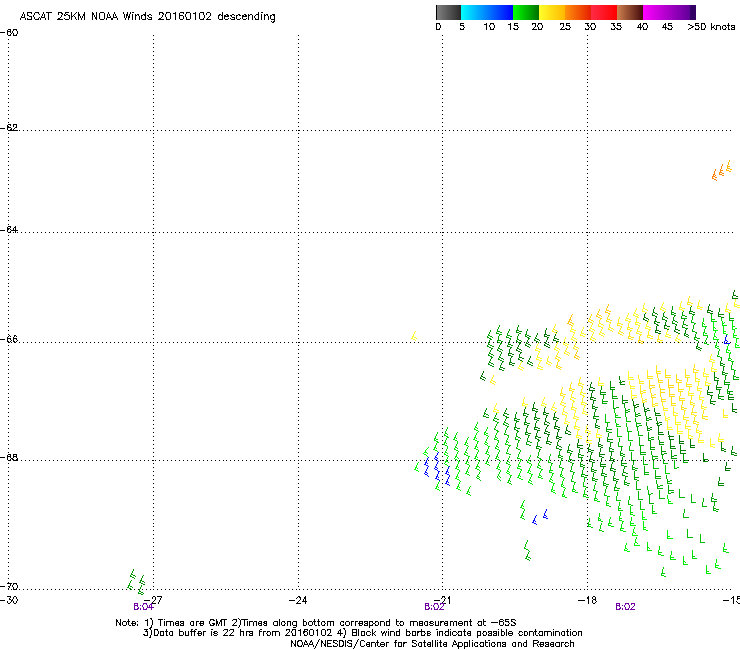Click the green 15-20 knots legend segment
This screenshot has height=650, width=740.
[x=526, y=12]
